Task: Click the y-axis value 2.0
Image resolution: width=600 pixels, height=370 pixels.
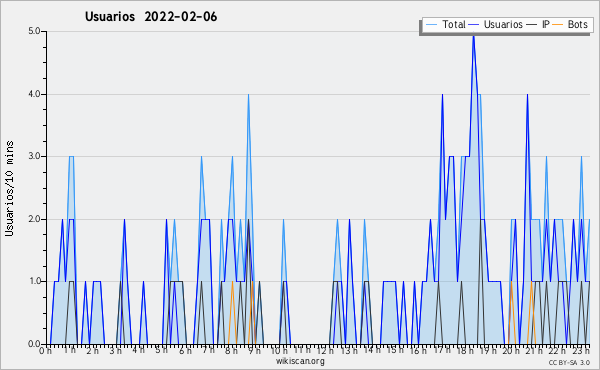Action: pyautogui.click(x=34, y=219)
